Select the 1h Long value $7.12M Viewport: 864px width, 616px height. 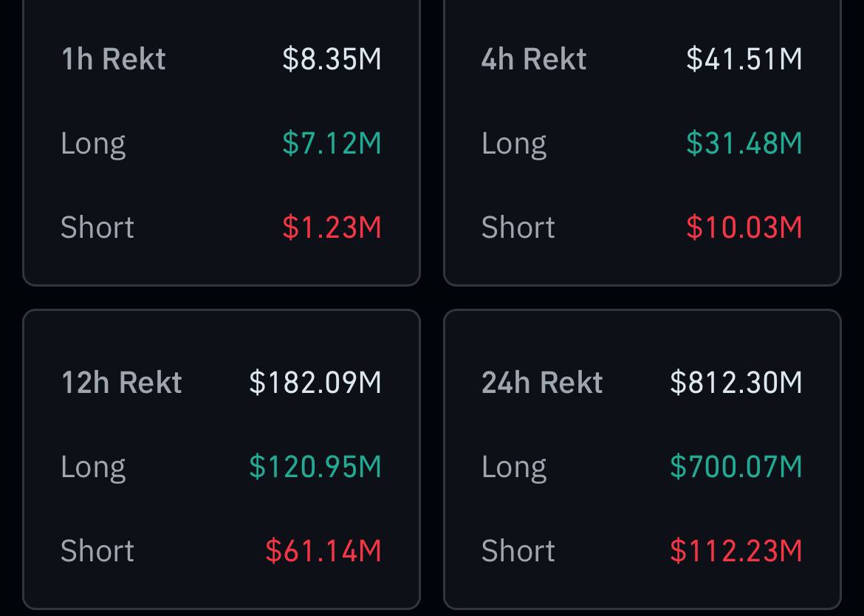(x=332, y=143)
